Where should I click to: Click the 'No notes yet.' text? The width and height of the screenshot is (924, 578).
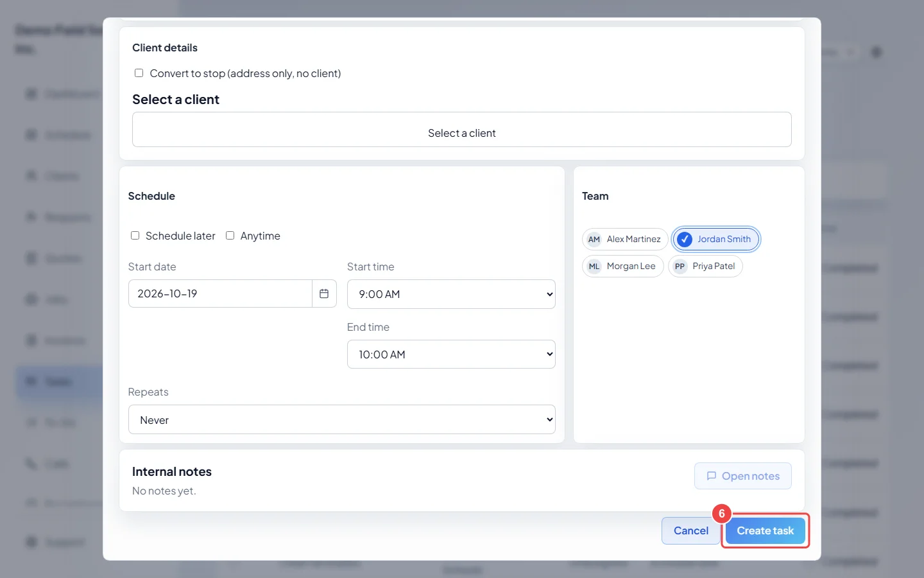tap(164, 491)
